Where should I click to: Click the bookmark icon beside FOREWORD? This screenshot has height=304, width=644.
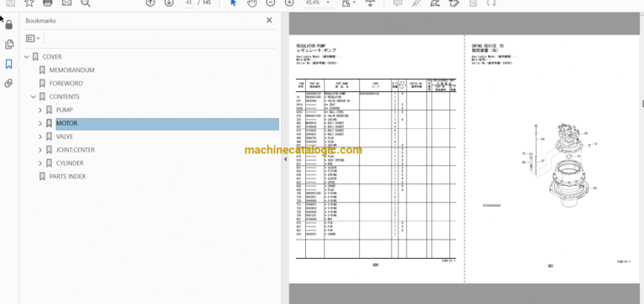(42, 83)
